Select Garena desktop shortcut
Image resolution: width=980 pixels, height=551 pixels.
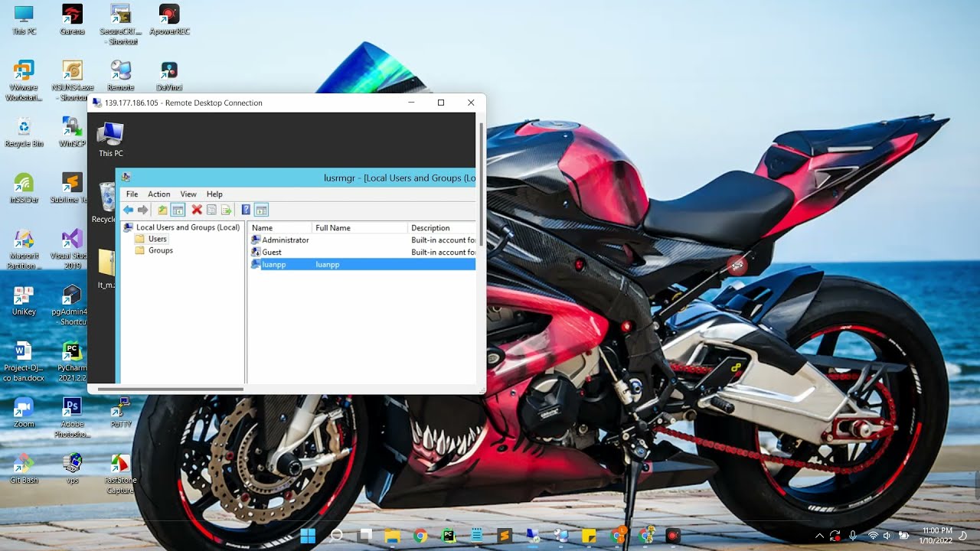pos(72,20)
